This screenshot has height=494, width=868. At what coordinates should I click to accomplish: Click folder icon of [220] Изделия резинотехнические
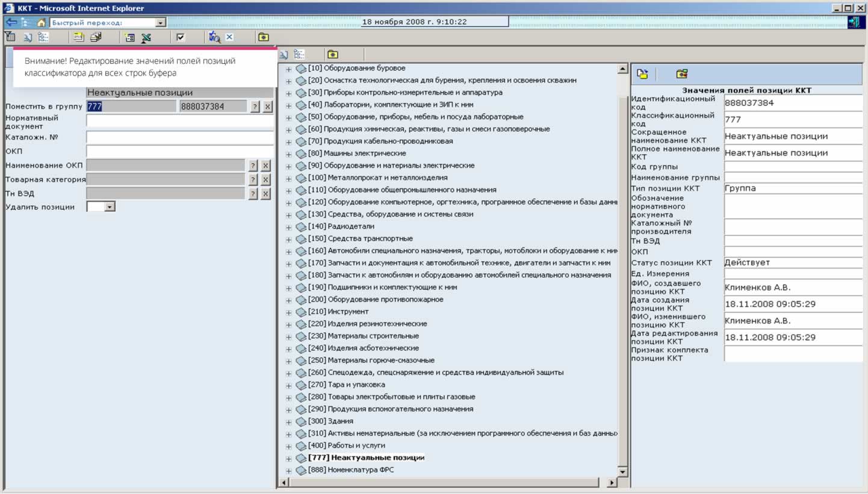coord(301,324)
